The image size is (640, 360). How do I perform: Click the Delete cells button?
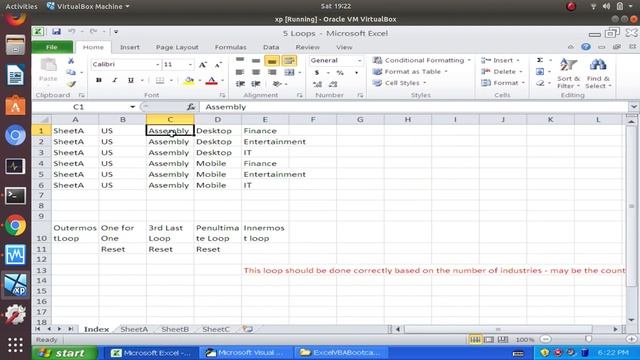[502, 71]
